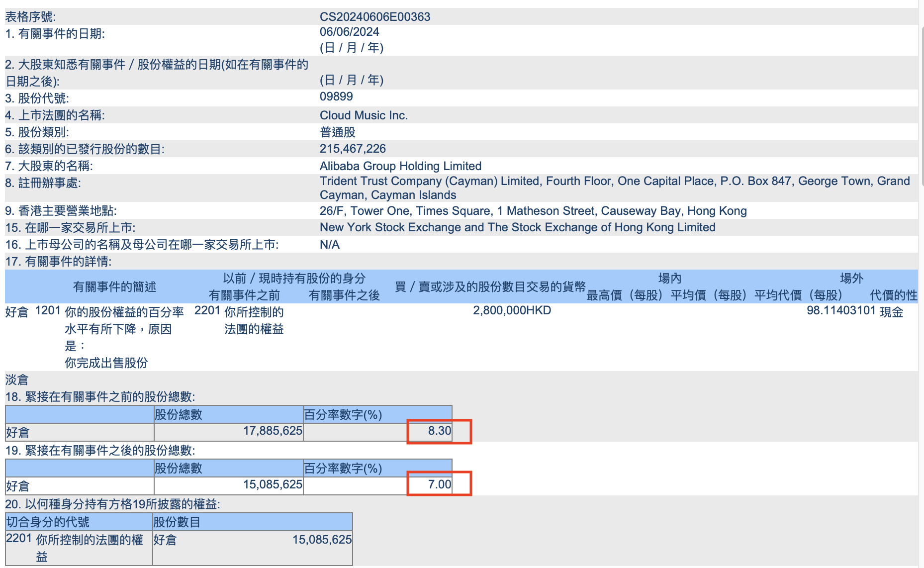
Task: Select the "26/F, Tower One, Times Square" address
Action: tap(533, 211)
